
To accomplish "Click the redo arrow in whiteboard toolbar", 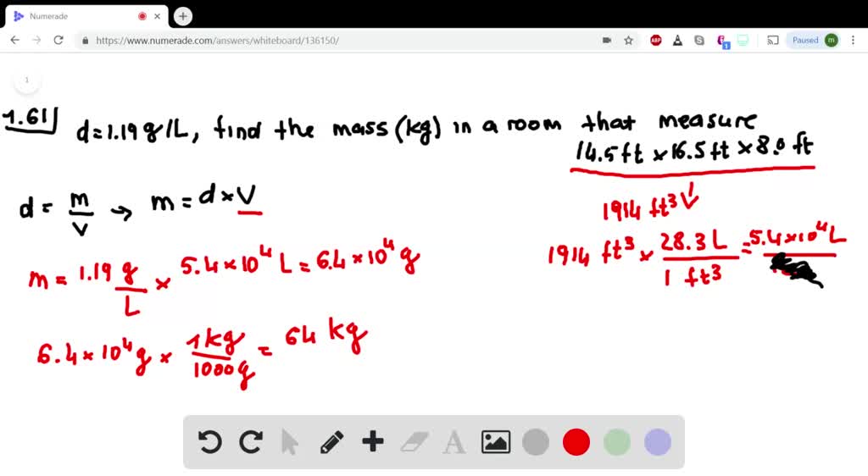I will point(251,442).
